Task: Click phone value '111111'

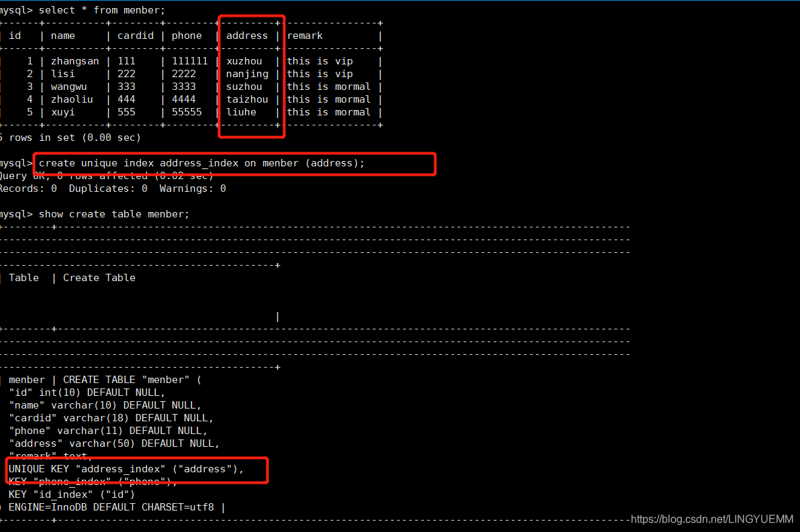Action: pyautogui.click(x=190, y=61)
